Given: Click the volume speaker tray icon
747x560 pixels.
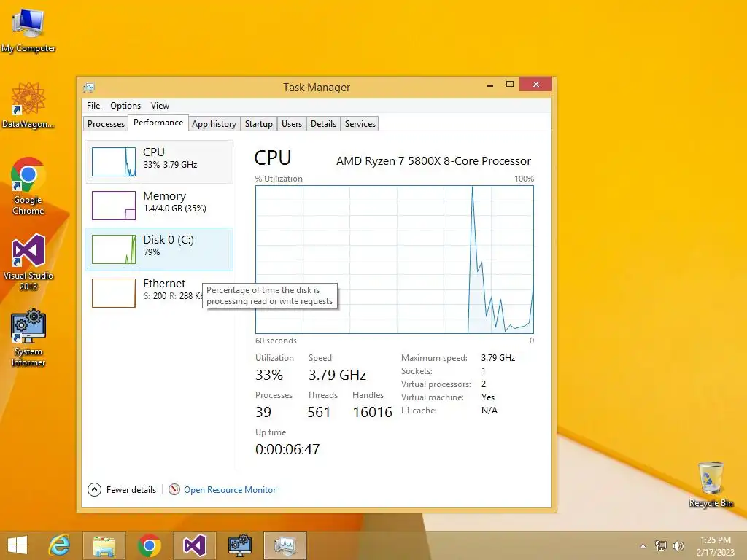Looking at the screenshot, I should (678, 545).
